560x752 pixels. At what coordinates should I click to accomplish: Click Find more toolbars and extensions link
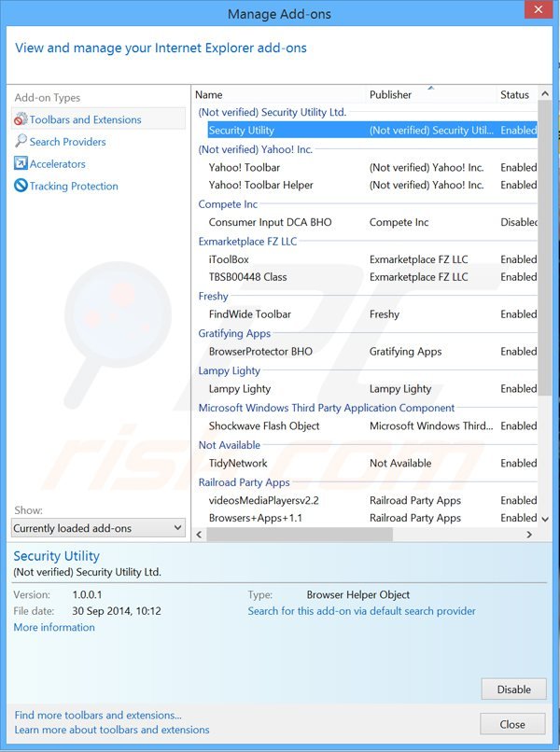[x=98, y=715]
